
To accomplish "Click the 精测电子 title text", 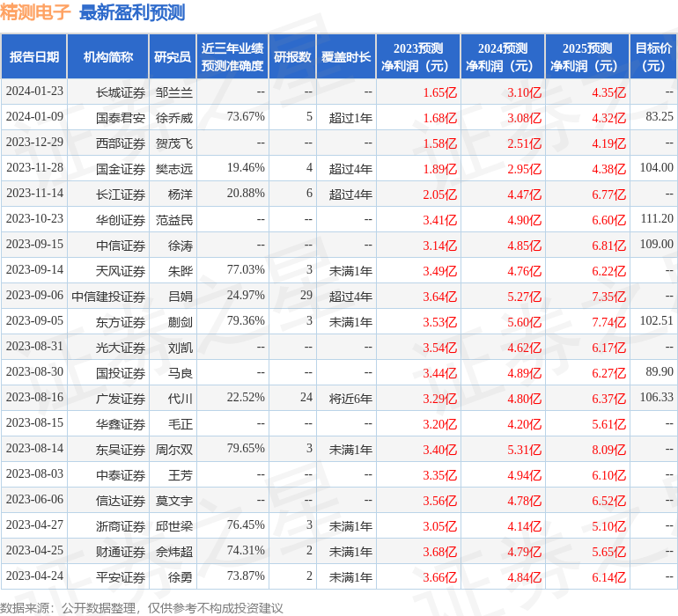I will tap(35, 12).
